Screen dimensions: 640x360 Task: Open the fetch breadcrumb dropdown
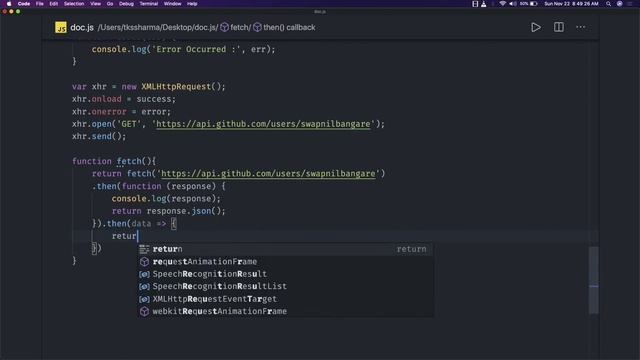(x=240, y=27)
